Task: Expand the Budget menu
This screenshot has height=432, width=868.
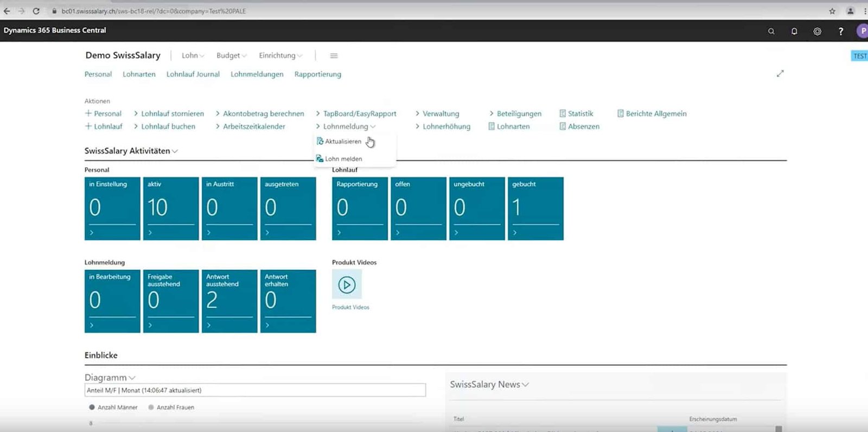Action: (x=232, y=55)
